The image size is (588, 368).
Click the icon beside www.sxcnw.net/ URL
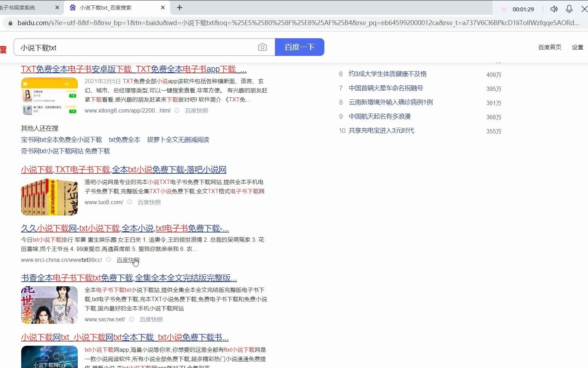[132, 319]
